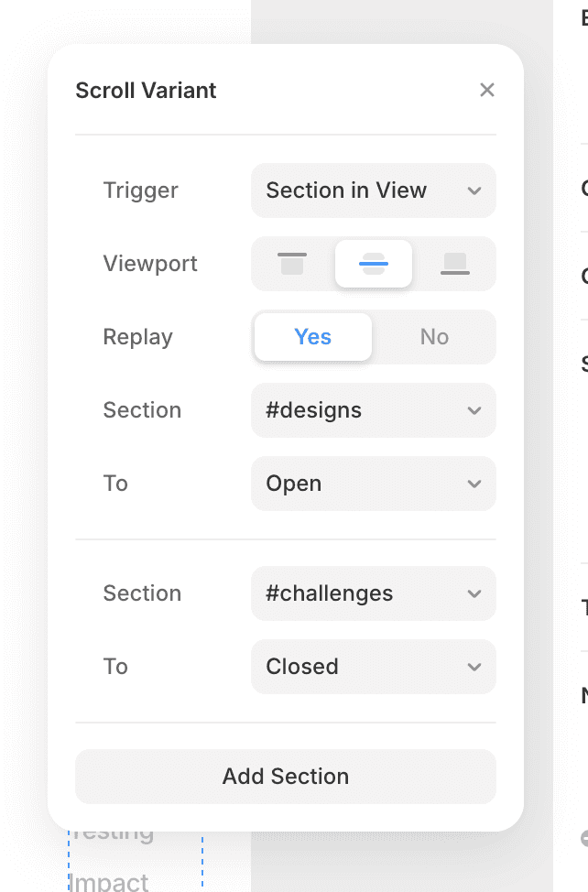
Task: Close the Scroll Variant popover
Action: tap(487, 90)
